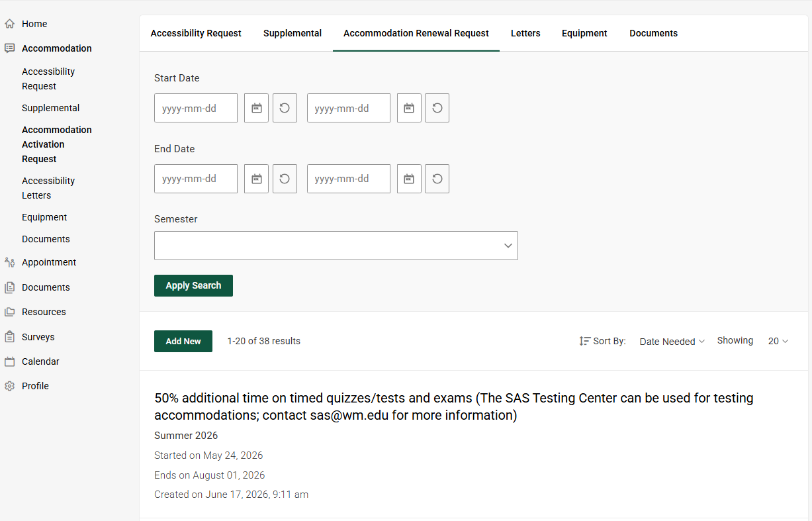Click the Resources folder icon in sidebar
Screen dimensions: 812x521
(9, 312)
